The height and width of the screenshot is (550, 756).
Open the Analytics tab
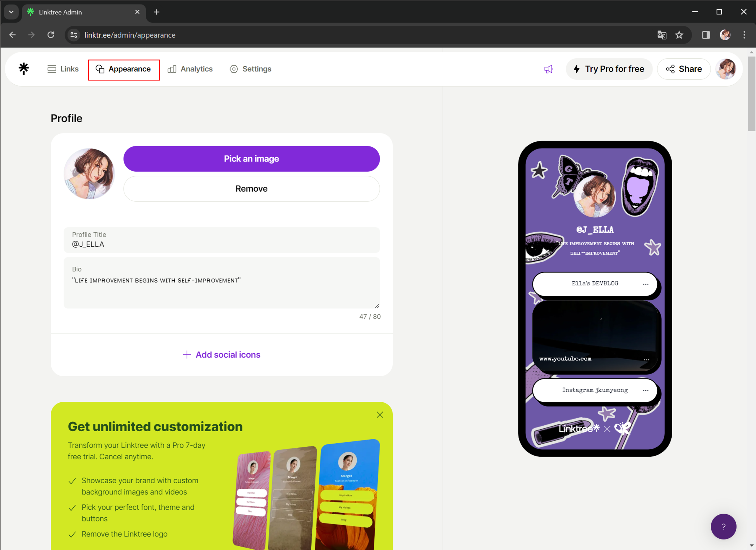pos(190,69)
